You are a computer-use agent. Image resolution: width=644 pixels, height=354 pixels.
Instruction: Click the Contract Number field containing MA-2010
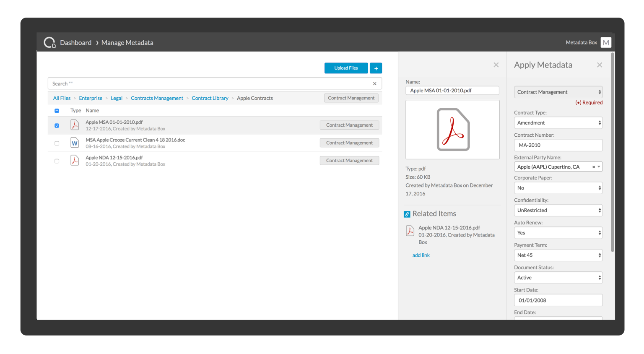click(558, 145)
